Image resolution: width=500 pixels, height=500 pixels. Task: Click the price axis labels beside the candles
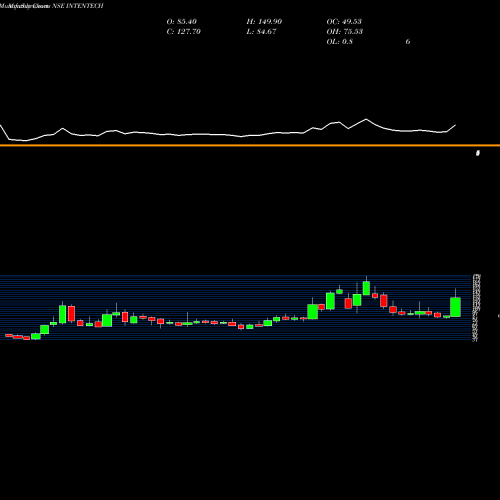point(476,308)
